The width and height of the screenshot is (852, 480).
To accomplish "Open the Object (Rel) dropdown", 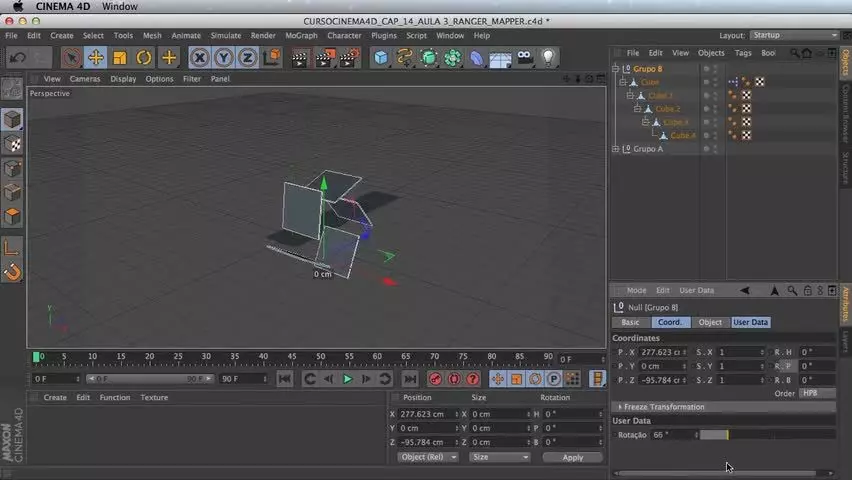I will pyautogui.click(x=428, y=457).
